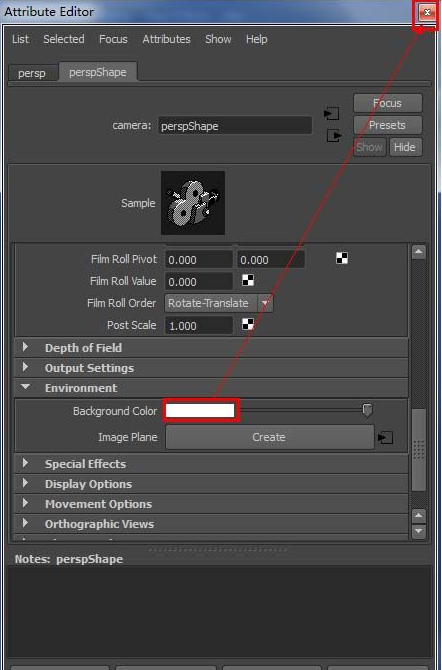Click the second Film Roll Pivot value field

pos(271,260)
